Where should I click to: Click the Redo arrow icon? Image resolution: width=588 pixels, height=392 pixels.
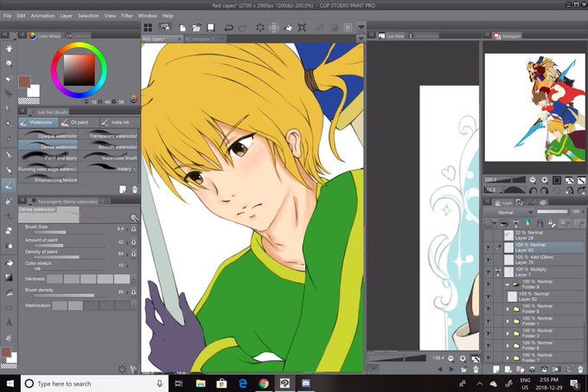(x=243, y=28)
